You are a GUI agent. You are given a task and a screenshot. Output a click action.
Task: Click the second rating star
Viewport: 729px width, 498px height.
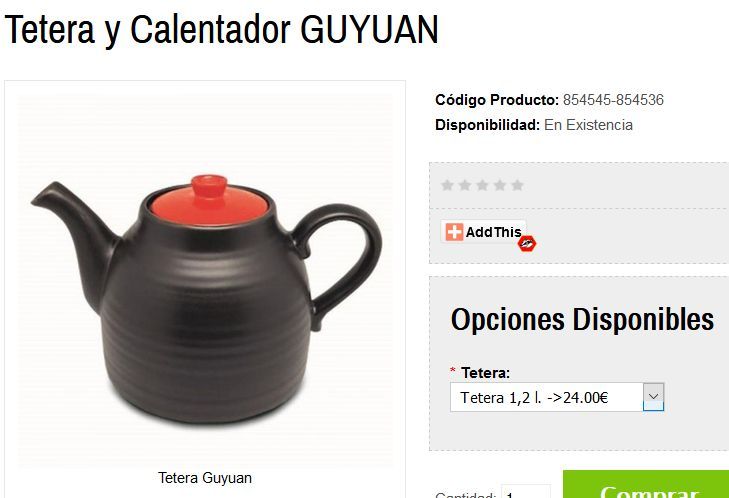click(465, 186)
